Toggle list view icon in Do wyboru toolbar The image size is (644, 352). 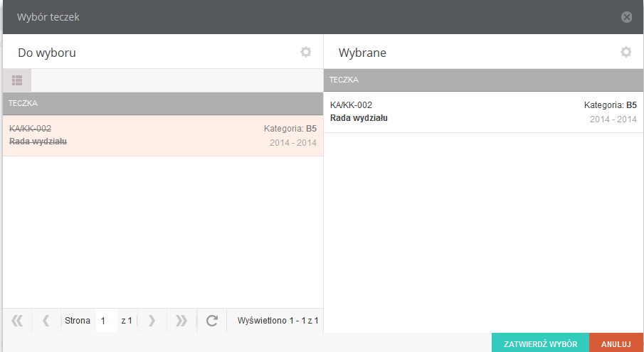[17, 80]
